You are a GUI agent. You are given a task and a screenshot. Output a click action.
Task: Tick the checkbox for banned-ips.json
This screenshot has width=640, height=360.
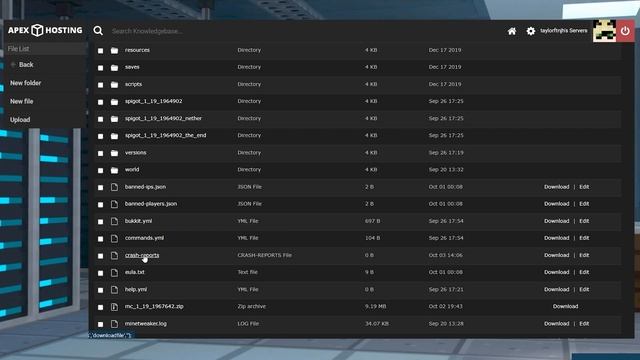(x=100, y=187)
